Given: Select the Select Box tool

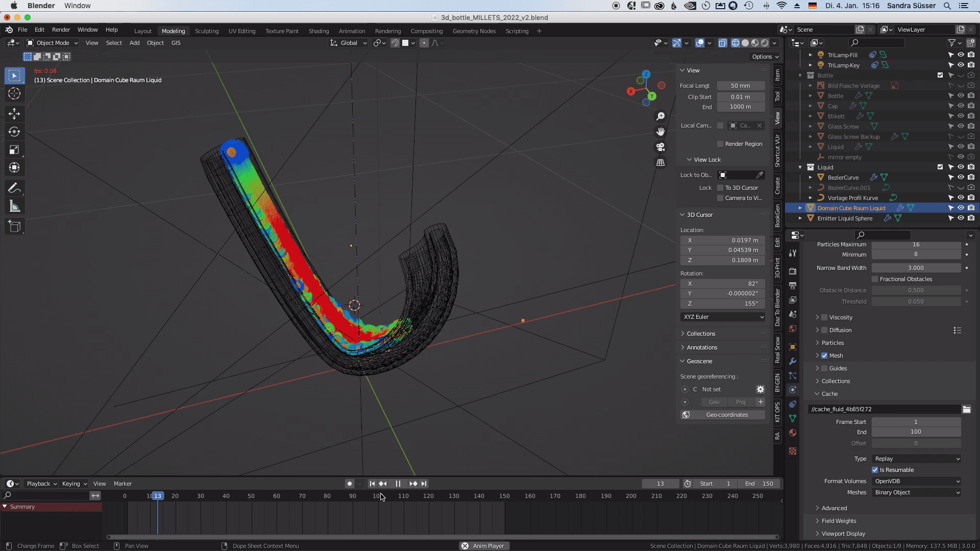Looking at the screenshot, I should [14, 76].
